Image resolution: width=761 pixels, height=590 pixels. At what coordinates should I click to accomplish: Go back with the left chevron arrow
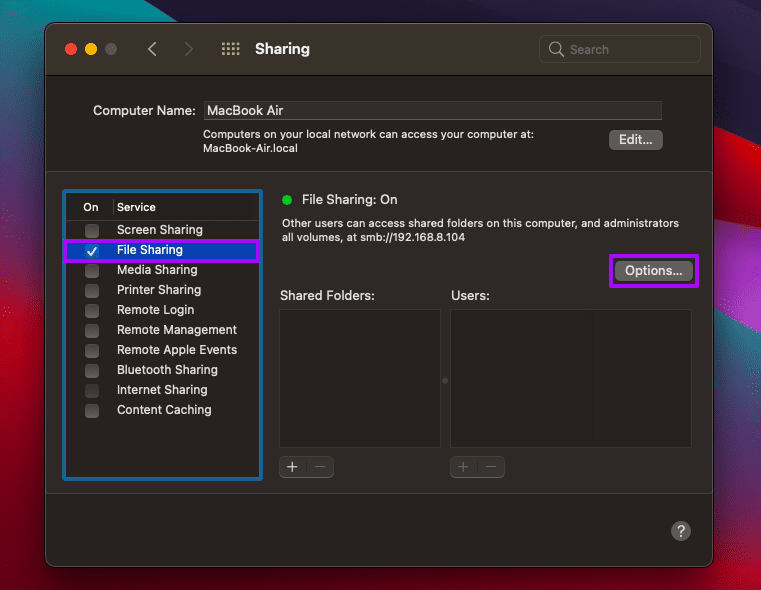pyautogui.click(x=152, y=49)
